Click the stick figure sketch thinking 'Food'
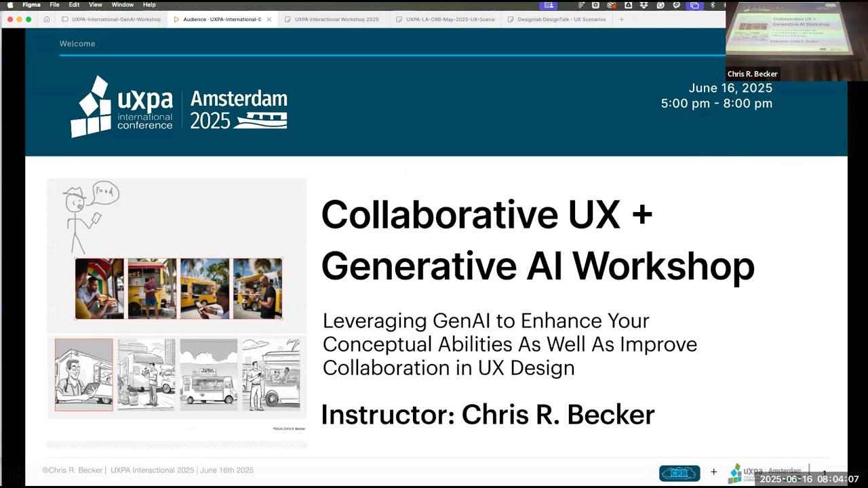868x488 pixels. 91,216
